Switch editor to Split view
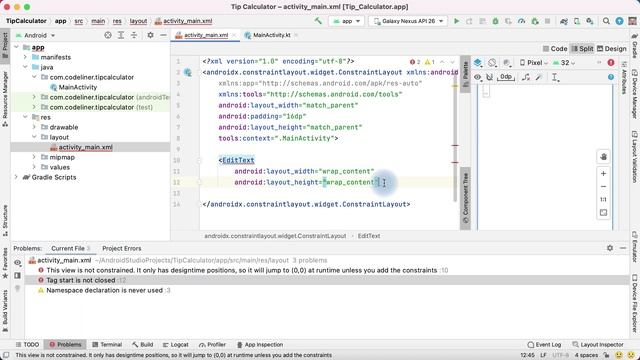The image size is (640, 360). click(x=582, y=49)
